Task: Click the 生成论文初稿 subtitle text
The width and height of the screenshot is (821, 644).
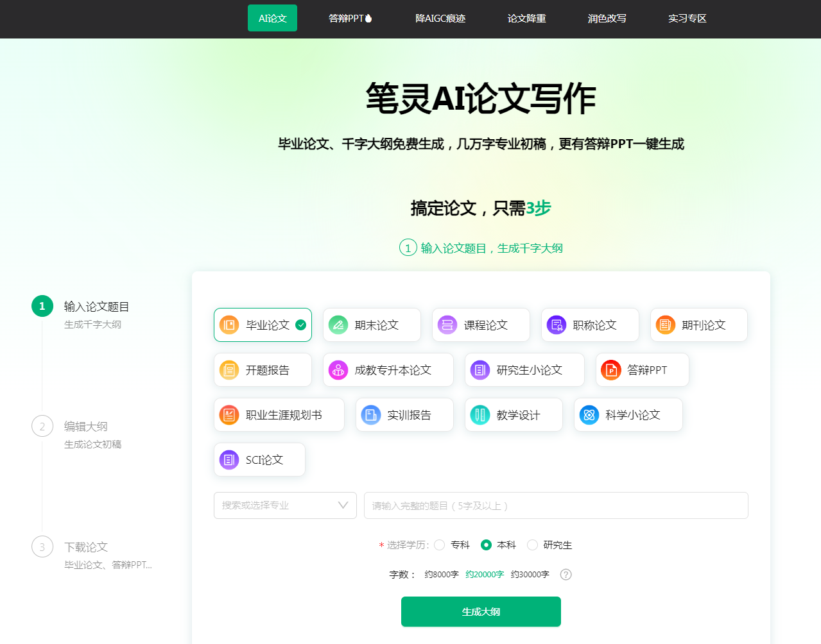Action: click(x=92, y=445)
